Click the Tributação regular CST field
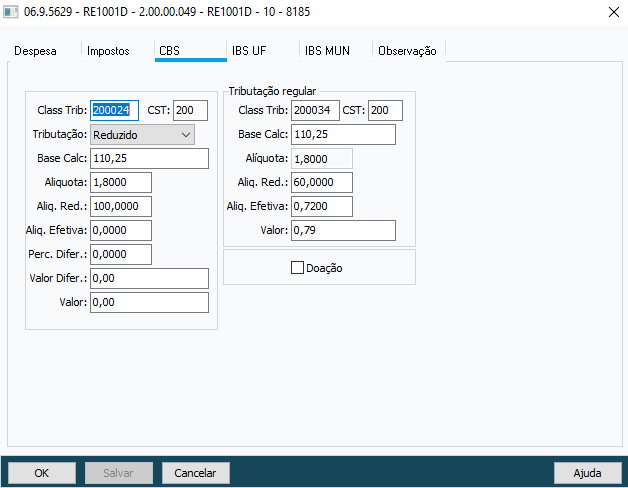Viewport: 628px width, 488px height. coord(385,110)
